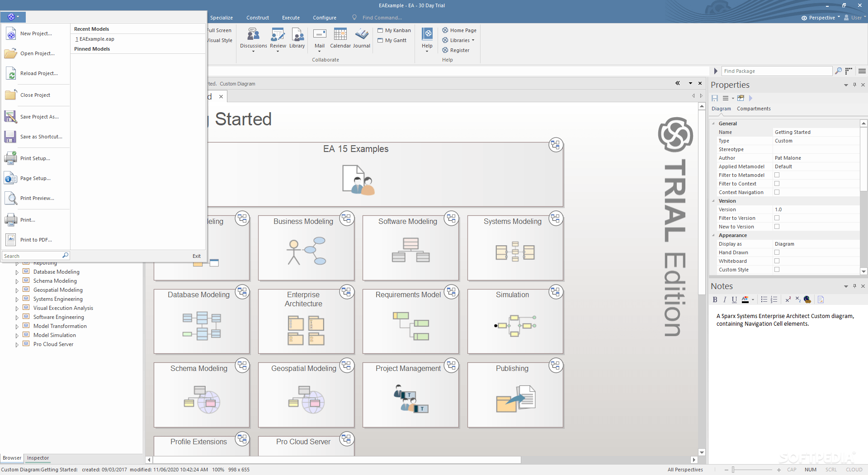The height and width of the screenshot is (475, 868).
Task: Switch to the Compartments properties tab
Action: tap(754, 109)
